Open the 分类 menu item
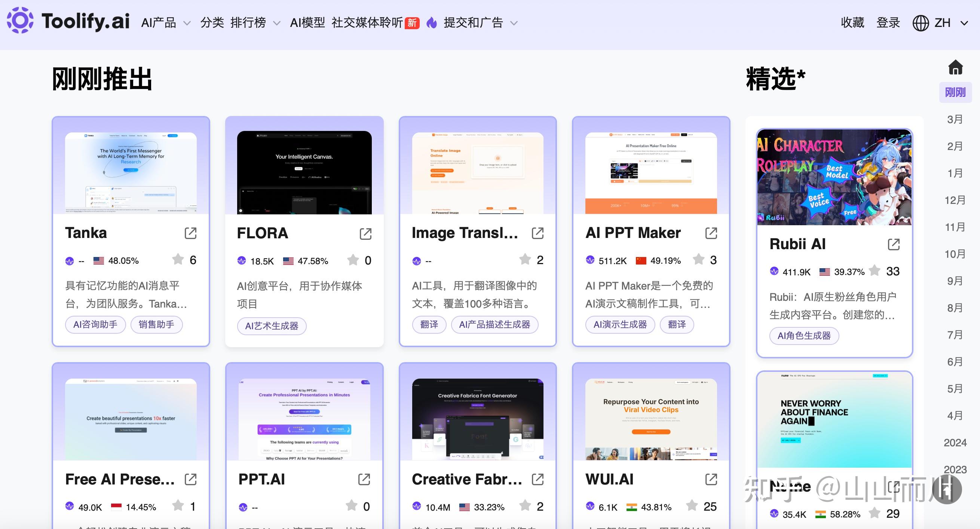The width and height of the screenshot is (980, 529). point(212,23)
